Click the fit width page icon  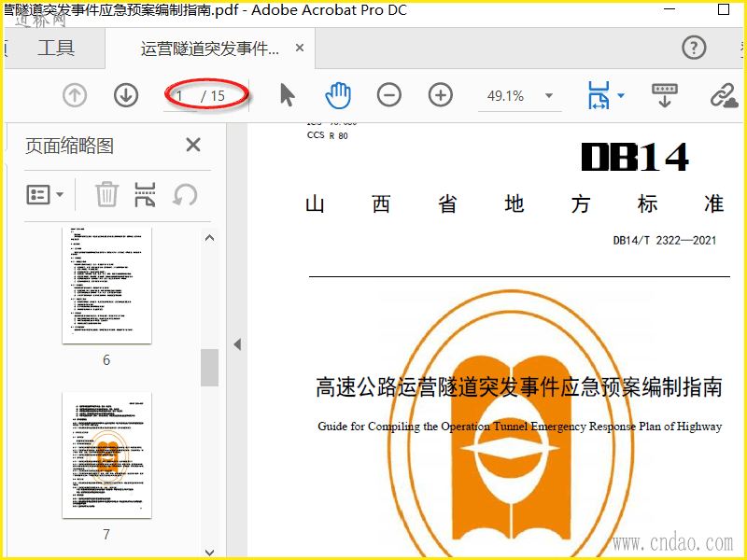(x=599, y=95)
